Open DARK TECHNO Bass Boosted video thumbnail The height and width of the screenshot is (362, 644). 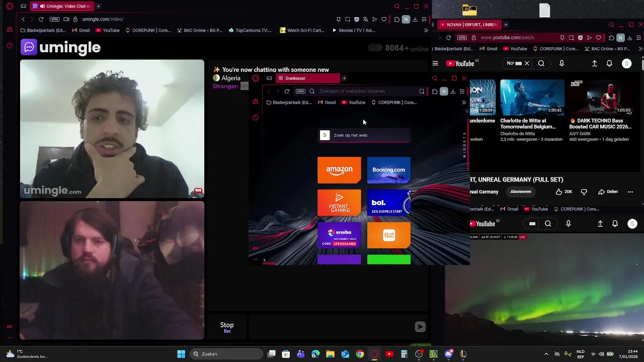click(x=601, y=97)
